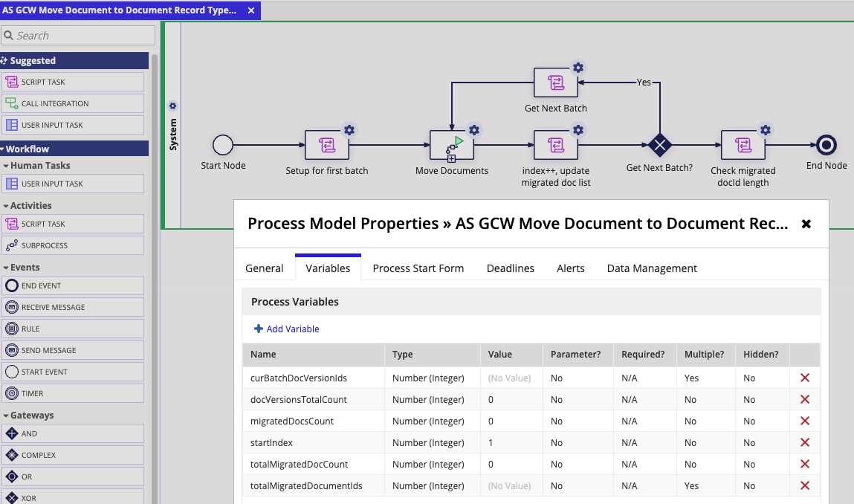This screenshot has height=504, width=854.
Task: Select Get Next Batch script node
Action: pyautogui.click(x=555, y=83)
